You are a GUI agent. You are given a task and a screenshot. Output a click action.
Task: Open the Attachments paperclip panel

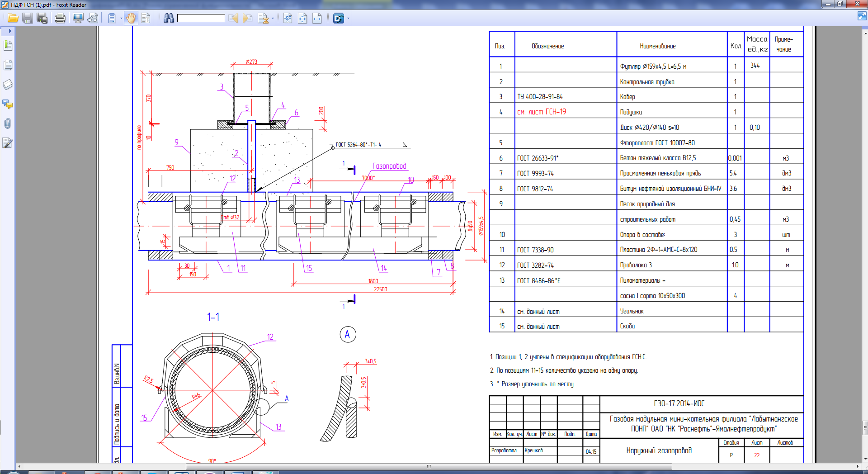click(8, 123)
